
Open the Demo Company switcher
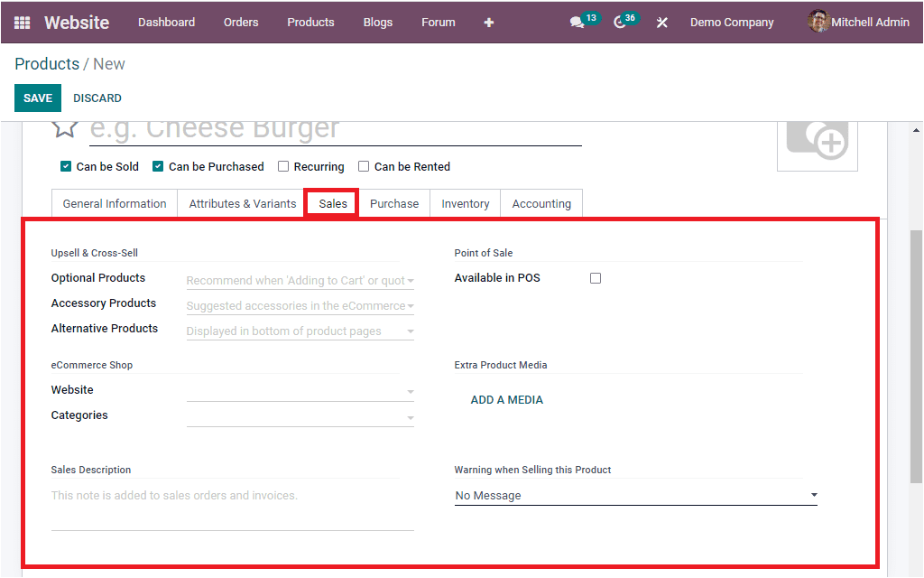coord(732,22)
